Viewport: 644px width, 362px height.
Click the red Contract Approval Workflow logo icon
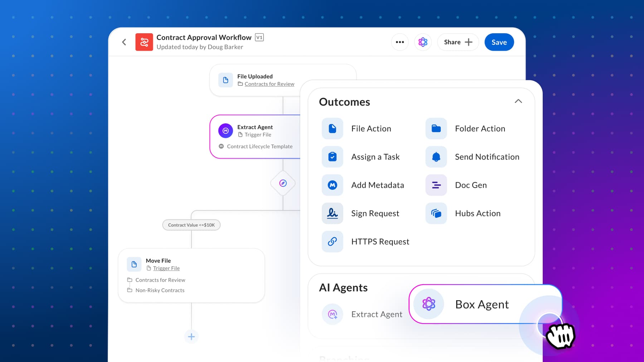pyautogui.click(x=144, y=42)
